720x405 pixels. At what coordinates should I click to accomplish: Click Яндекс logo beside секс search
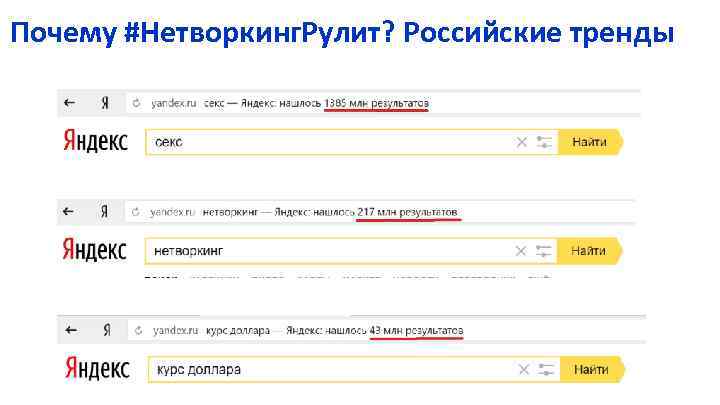tap(96, 141)
